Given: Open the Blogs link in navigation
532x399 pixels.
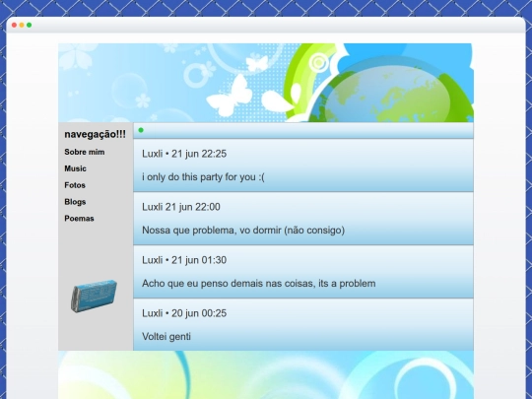Looking at the screenshot, I should 75,202.
